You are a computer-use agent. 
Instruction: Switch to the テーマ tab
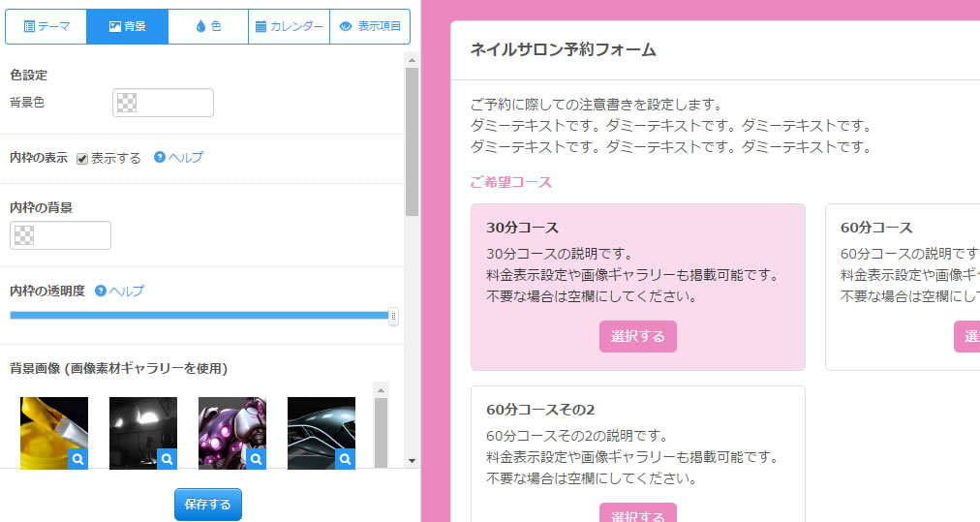pyautogui.click(x=46, y=27)
